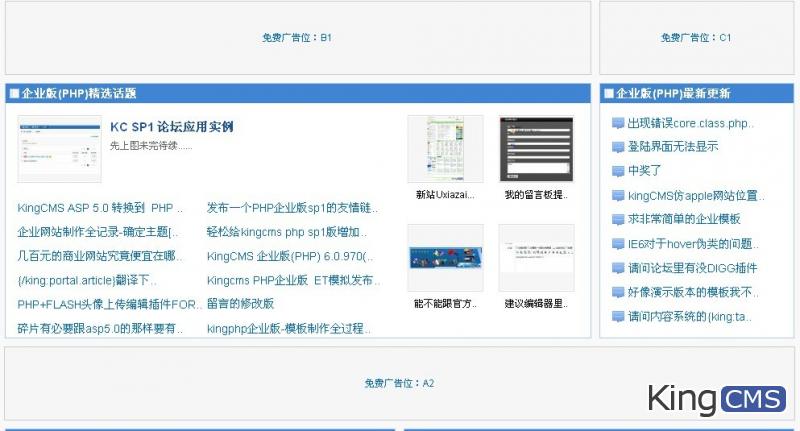
Task: Click section header 企业版(PHP)精选话题
Action: [x=298, y=93]
